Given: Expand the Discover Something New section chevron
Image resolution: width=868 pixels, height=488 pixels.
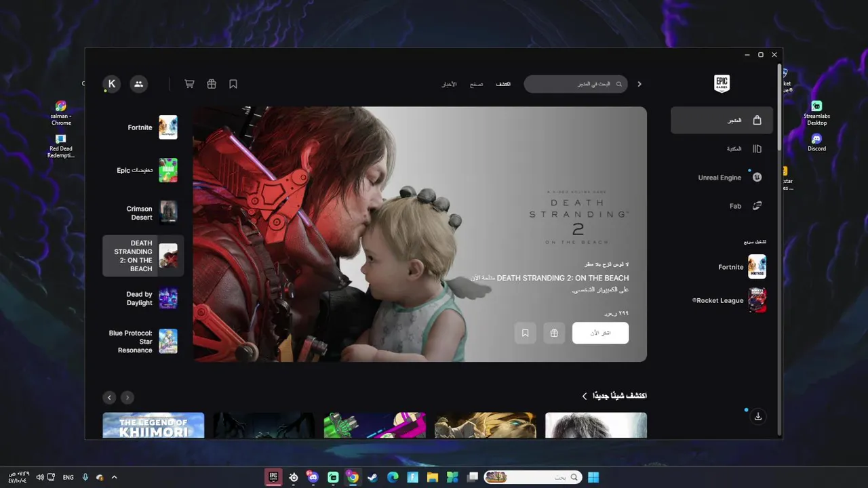Looking at the screenshot, I should point(585,396).
